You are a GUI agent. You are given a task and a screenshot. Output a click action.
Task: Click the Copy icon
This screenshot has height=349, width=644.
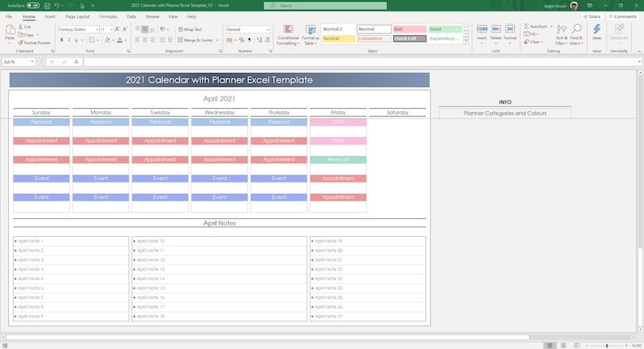(x=21, y=35)
